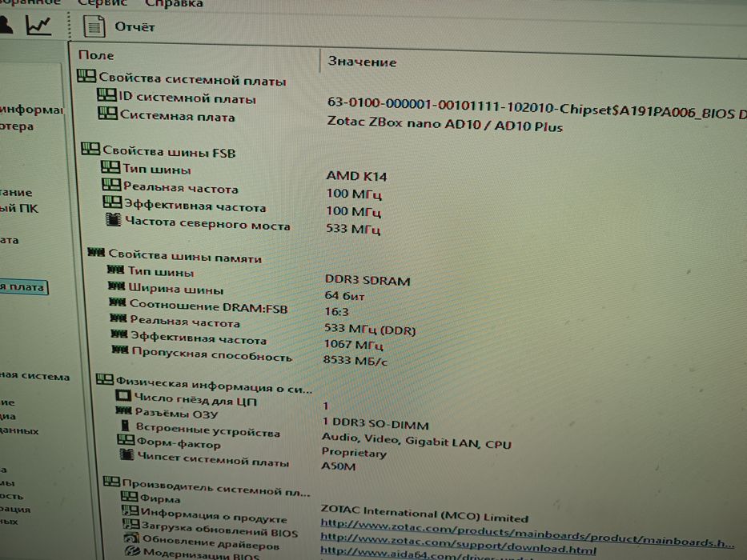Open zotac.com products mainboards link
This screenshot has width=747, height=560.
click(x=527, y=534)
